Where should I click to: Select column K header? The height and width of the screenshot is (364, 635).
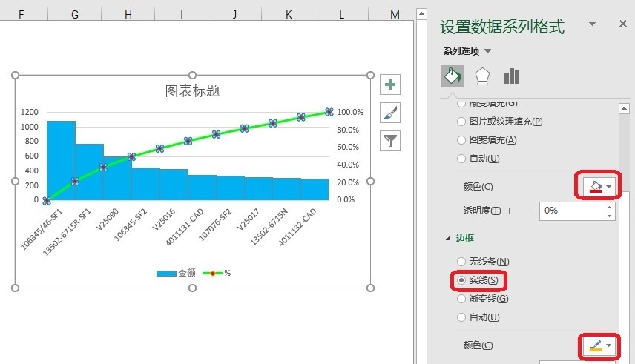click(289, 15)
